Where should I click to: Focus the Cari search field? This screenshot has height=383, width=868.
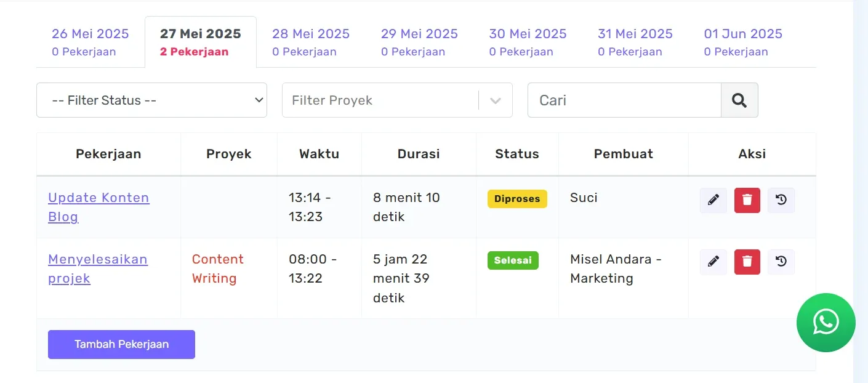(x=624, y=100)
